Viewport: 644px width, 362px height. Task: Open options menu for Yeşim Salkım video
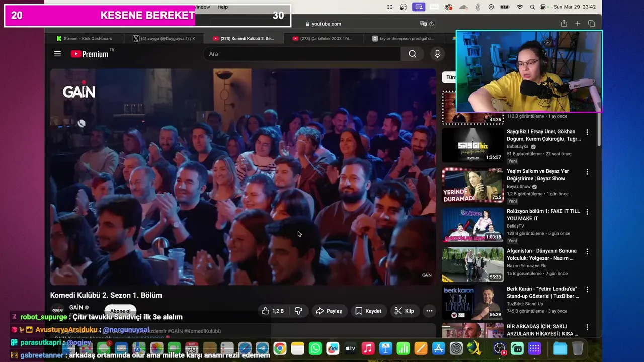click(x=587, y=172)
